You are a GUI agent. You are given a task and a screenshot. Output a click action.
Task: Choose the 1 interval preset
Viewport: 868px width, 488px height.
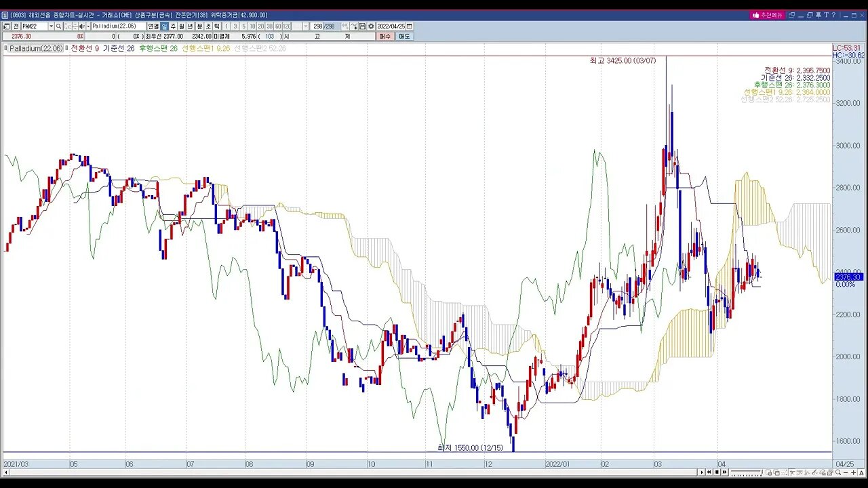[226, 26]
